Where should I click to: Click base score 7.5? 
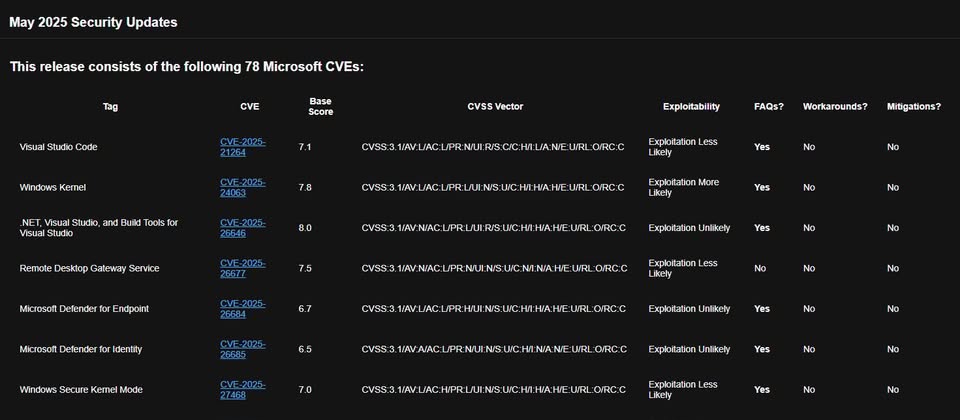[x=305, y=268]
